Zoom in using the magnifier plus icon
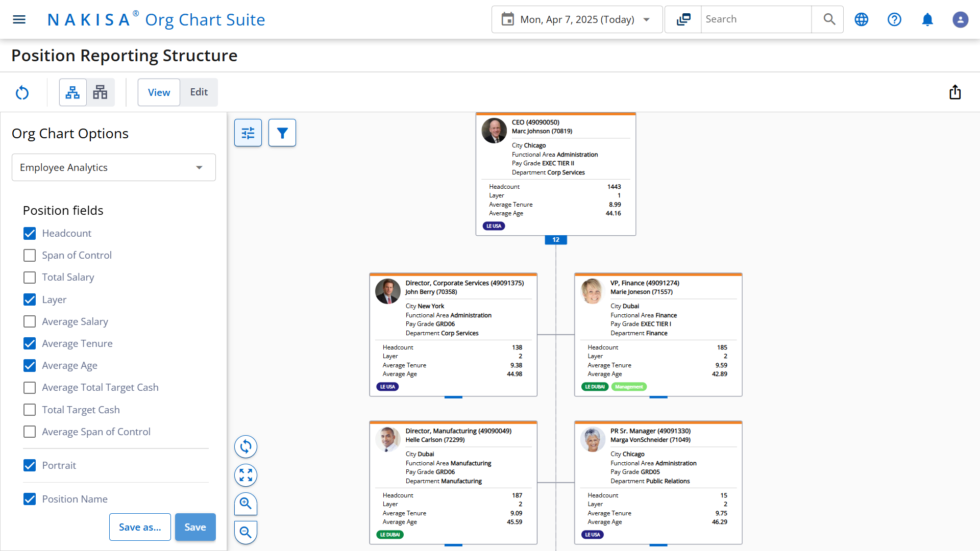This screenshot has height=551, width=980. pyautogui.click(x=246, y=504)
